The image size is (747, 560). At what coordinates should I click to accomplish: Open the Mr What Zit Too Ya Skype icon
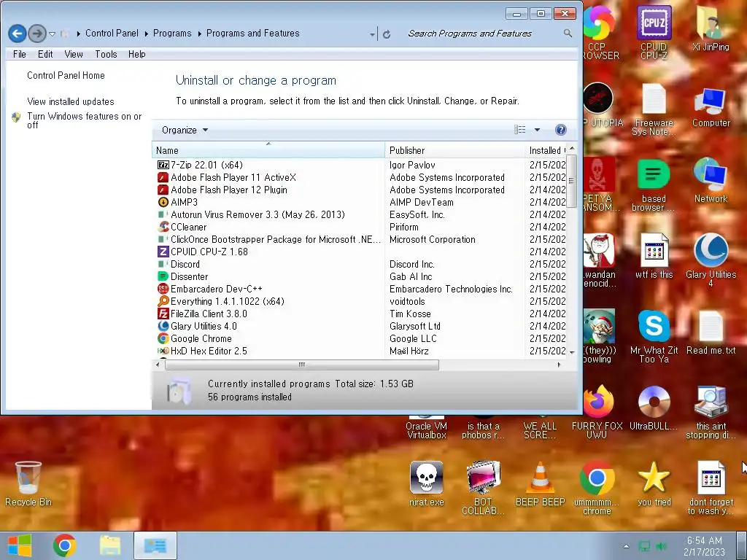click(654, 335)
